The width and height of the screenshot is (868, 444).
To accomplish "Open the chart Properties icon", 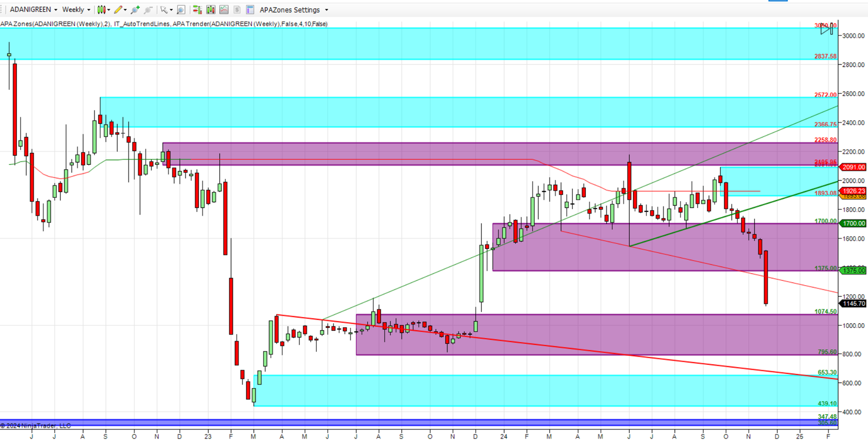I will coord(250,10).
